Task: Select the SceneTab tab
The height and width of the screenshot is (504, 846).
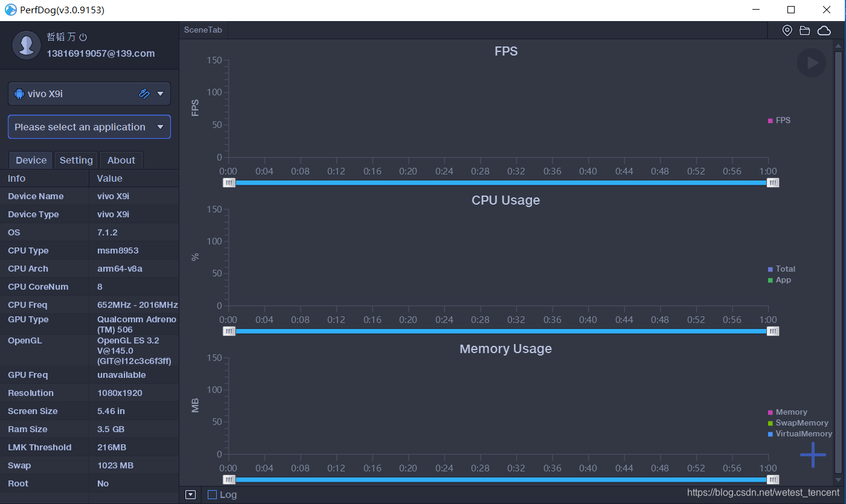Action: (x=203, y=30)
